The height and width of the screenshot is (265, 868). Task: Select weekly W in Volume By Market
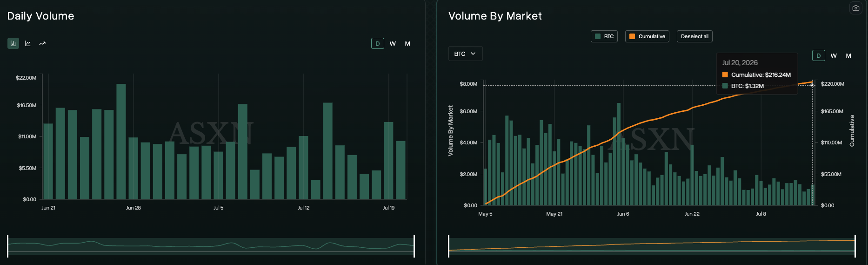tap(834, 55)
